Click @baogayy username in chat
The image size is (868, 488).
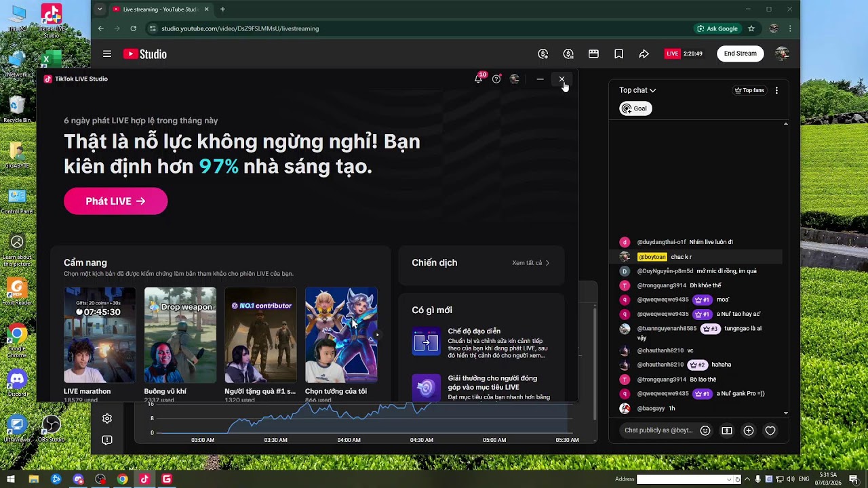(651, 409)
